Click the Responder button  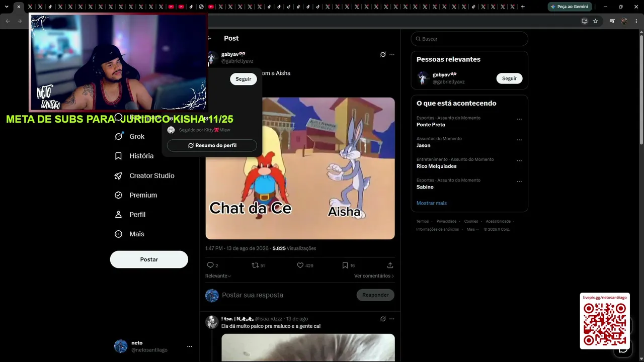375,295
